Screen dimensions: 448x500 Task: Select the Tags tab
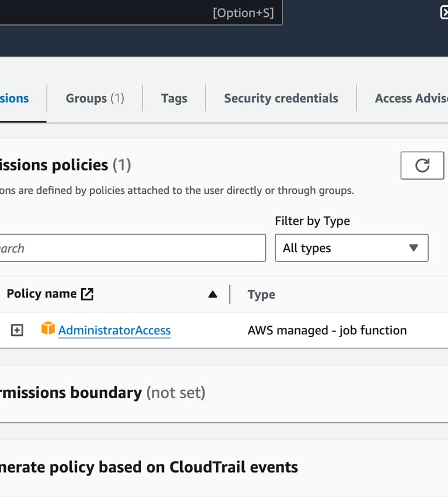pos(174,98)
